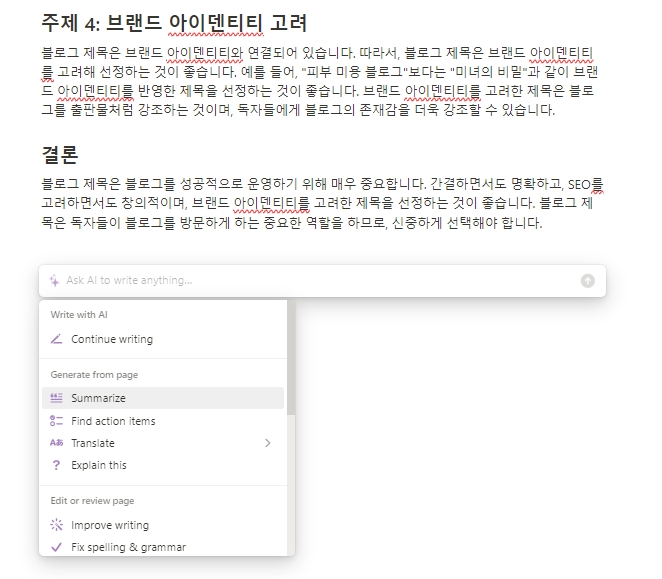
Task: Click the sparkle icon in the Ask AI field
Action: [55, 281]
